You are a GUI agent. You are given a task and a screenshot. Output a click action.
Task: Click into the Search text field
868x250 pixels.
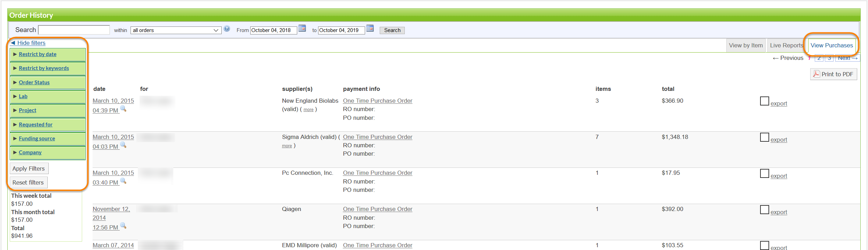coord(74,30)
